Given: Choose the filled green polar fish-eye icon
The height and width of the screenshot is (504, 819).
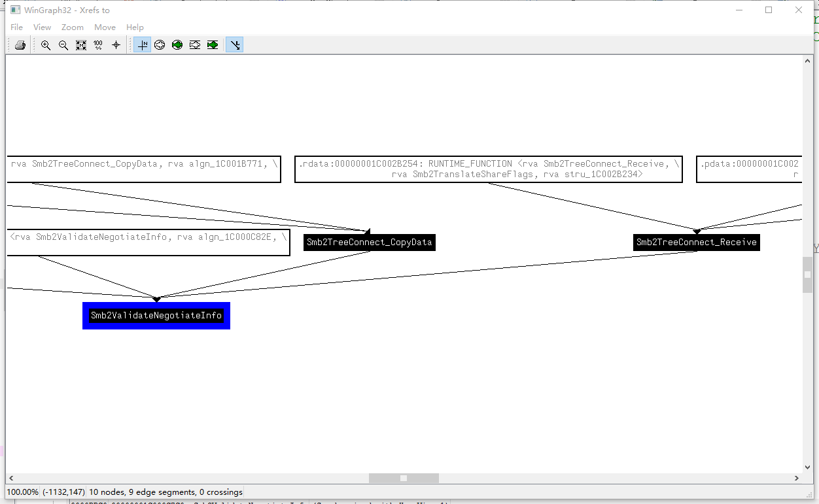Looking at the screenshot, I should (177, 45).
